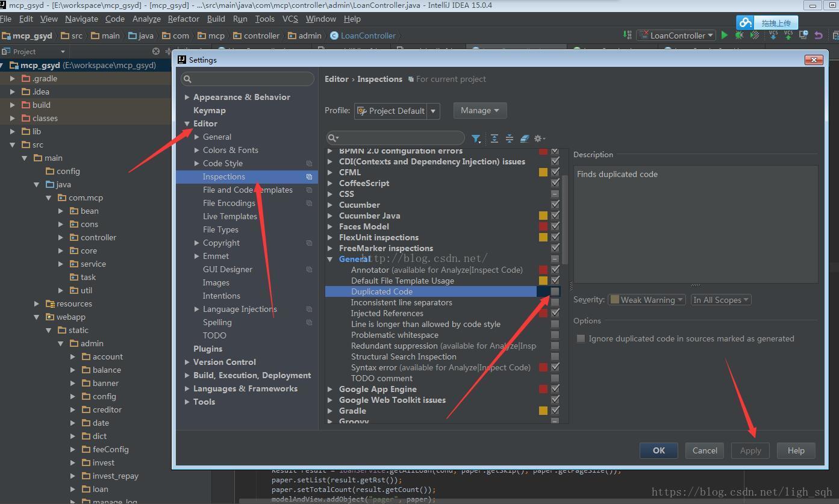Open the Refactor menu
The width and height of the screenshot is (839, 504).
click(x=184, y=19)
